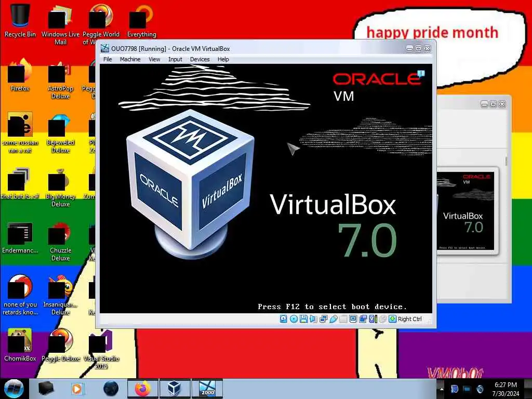Open the black folder taskbar icon
532x399 pixels.
[46, 389]
